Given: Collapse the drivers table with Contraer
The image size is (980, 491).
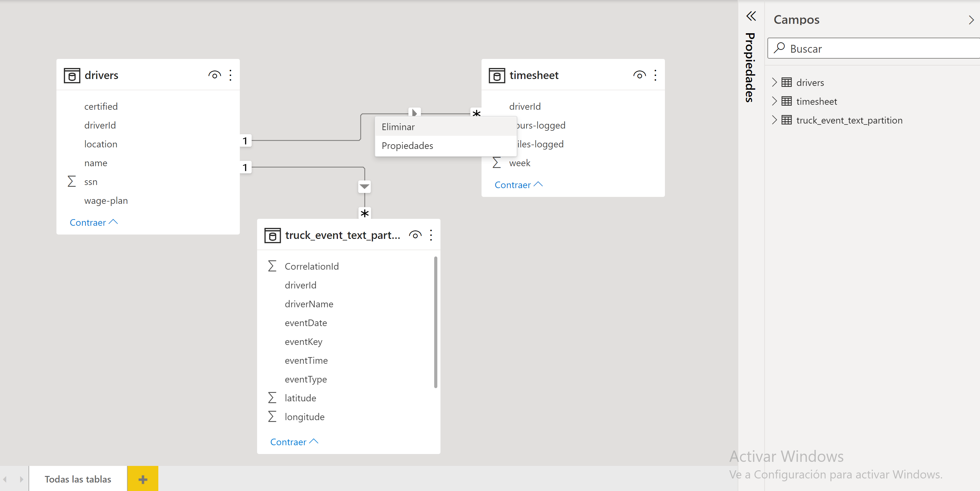Looking at the screenshot, I should coord(94,222).
